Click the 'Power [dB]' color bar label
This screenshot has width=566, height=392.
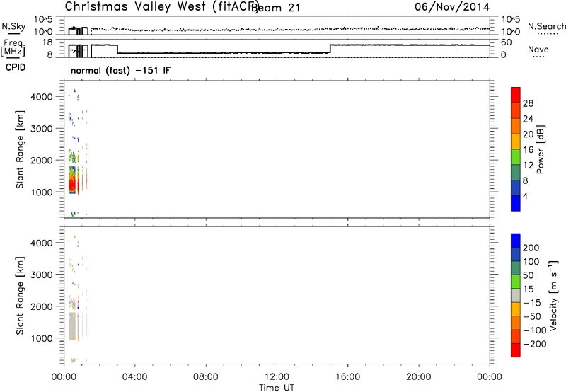pyautogui.click(x=541, y=149)
